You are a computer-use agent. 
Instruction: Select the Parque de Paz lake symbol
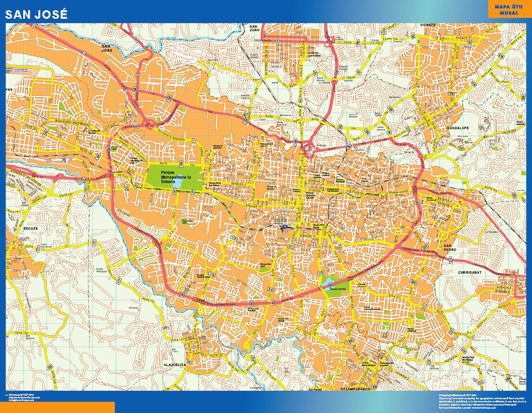click(x=328, y=284)
